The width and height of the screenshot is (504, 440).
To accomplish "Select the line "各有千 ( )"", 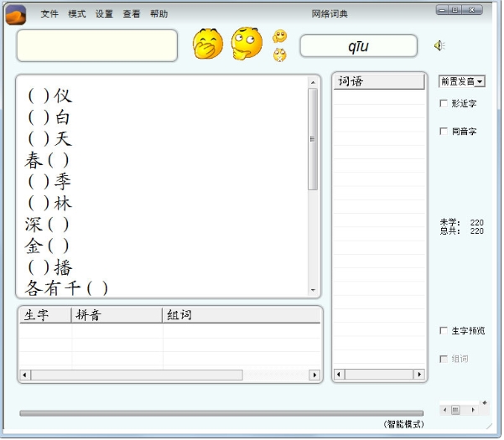I will pos(66,288).
